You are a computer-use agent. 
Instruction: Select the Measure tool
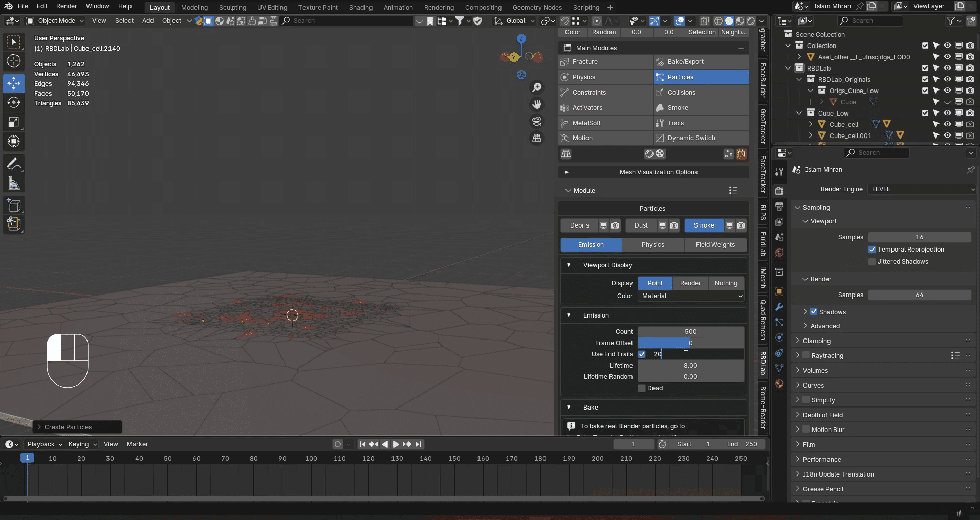[x=14, y=183]
